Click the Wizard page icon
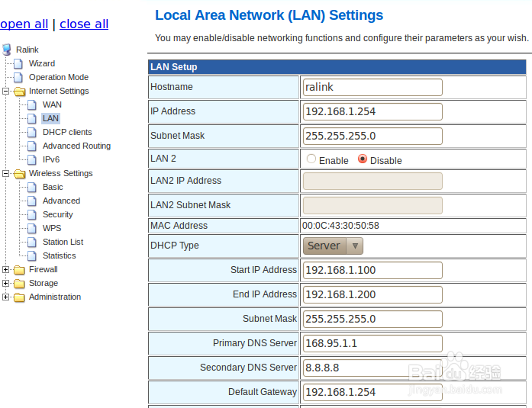This screenshot has height=408, width=532. pyautogui.click(x=18, y=63)
